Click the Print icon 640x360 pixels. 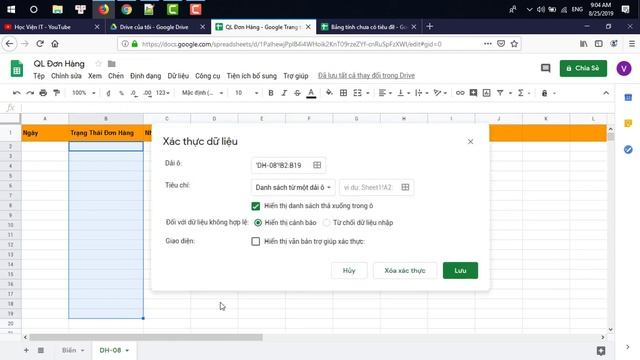(x=43, y=93)
